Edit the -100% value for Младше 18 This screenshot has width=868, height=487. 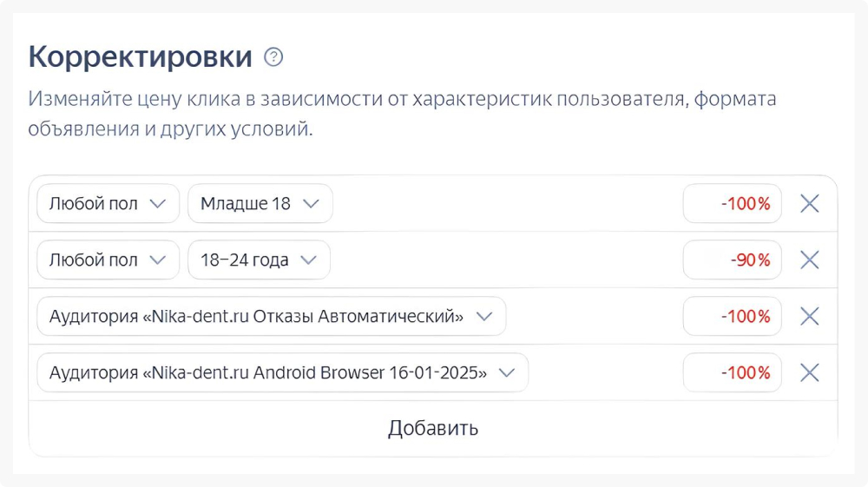point(733,204)
